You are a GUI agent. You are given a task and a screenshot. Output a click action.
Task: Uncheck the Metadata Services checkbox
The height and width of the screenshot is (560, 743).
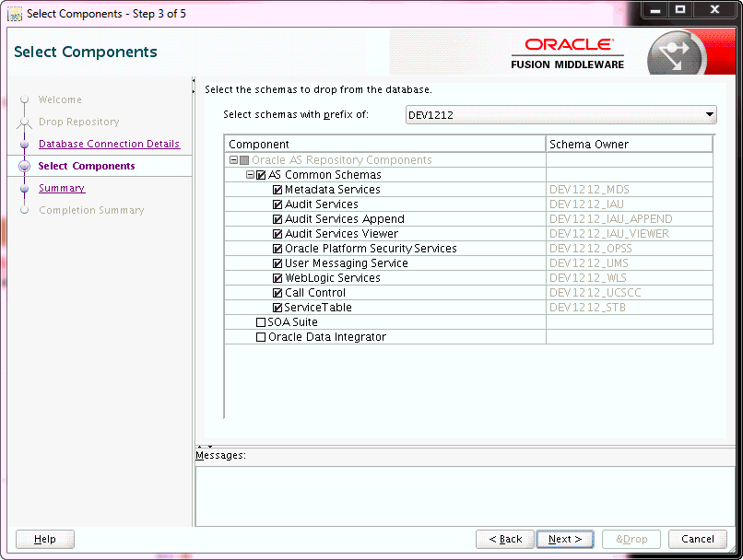point(277,190)
